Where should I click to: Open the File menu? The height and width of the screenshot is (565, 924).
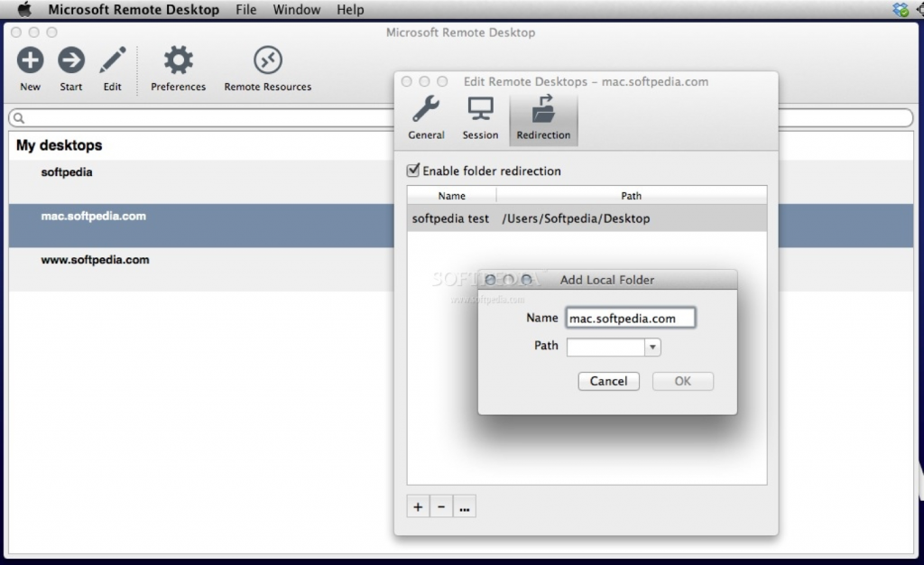click(245, 10)
